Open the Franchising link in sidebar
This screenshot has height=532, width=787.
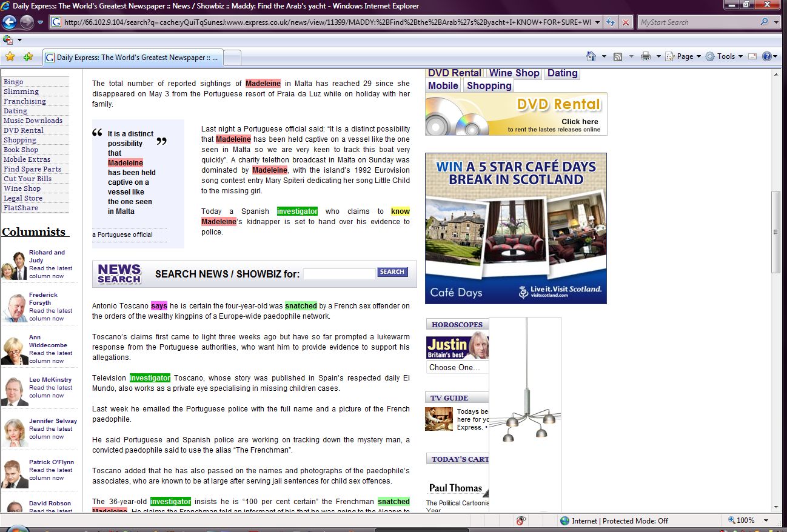pos(25,101)
